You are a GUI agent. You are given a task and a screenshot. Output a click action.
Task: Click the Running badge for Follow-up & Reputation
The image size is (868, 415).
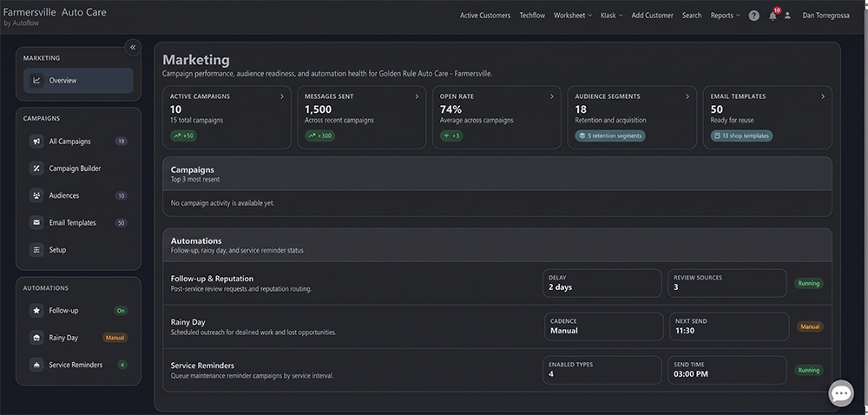[809, 283]
